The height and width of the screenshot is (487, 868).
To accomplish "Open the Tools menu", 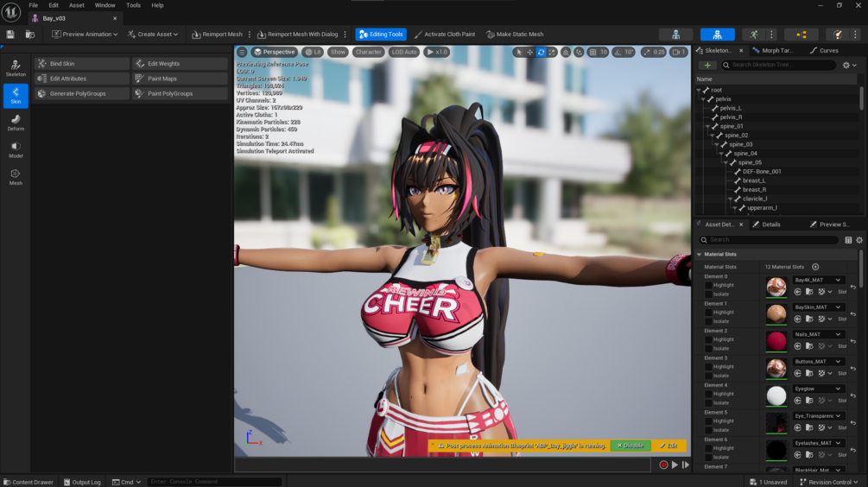I will 133,5.
